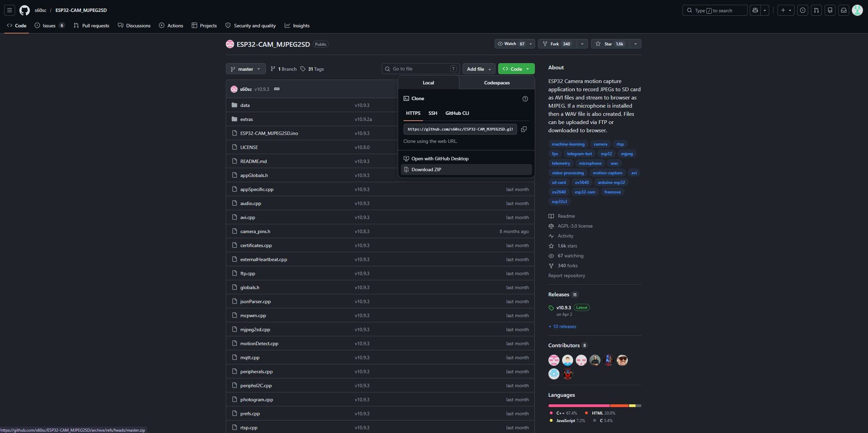Open repositories icon in top header
The height and width of the screenshot is (433, 868).
click(830, 10)
